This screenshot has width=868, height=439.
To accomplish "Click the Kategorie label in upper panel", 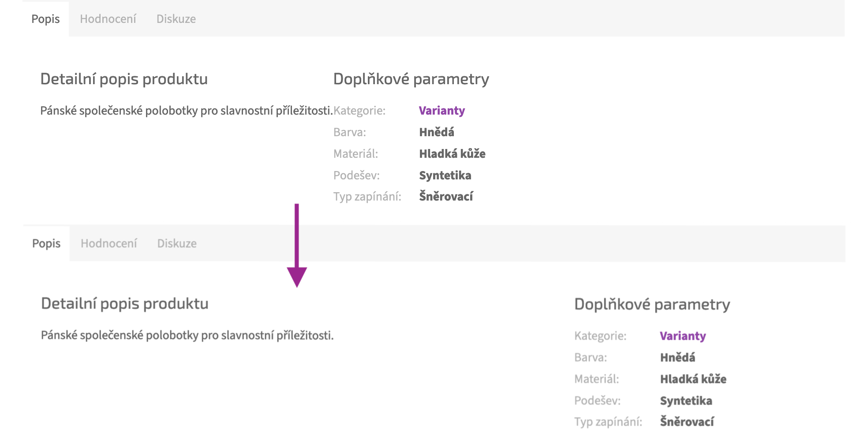I will pyautogui.click(x=359, y=111).
